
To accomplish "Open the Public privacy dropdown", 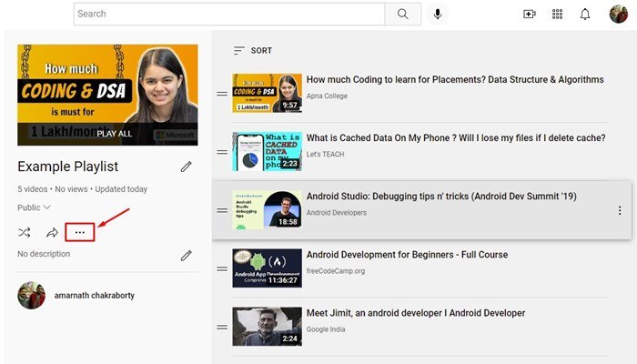I will 34,207.
